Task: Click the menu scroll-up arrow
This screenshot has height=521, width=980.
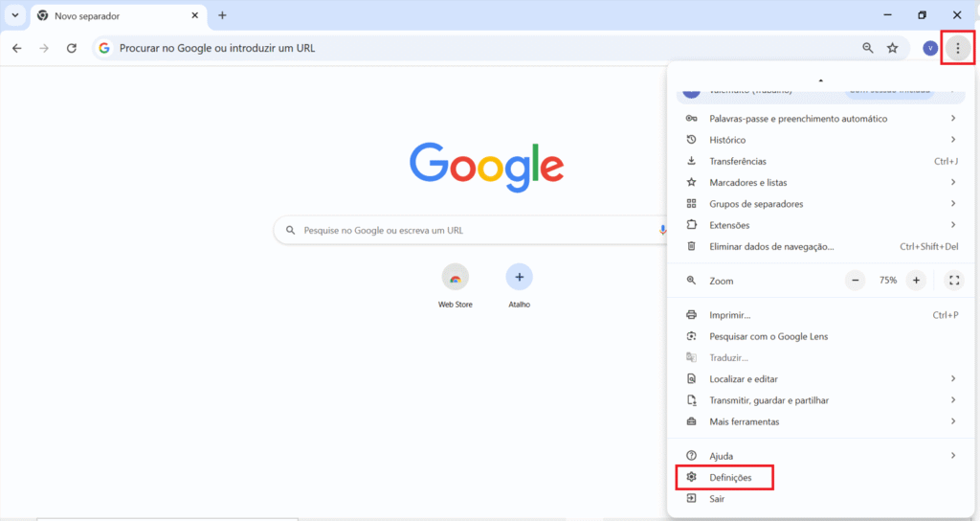Action: [820, 80]
